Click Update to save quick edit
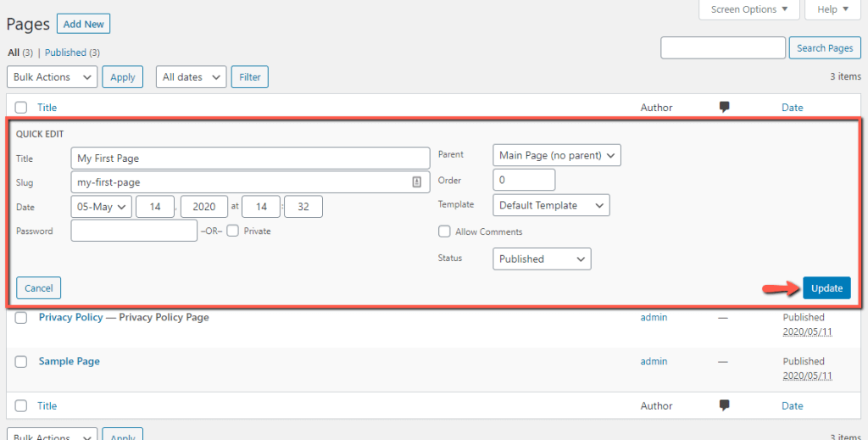The image size is (868, 440). 826,287
